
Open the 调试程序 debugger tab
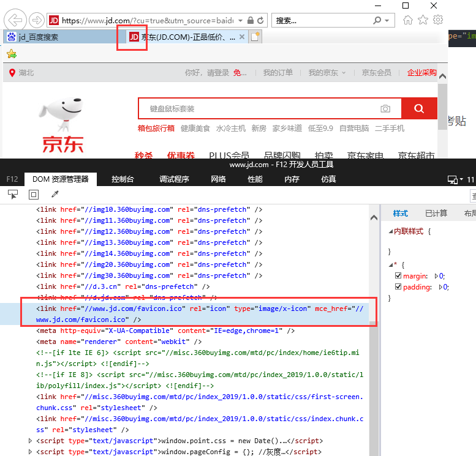click(x=174, y=179)
